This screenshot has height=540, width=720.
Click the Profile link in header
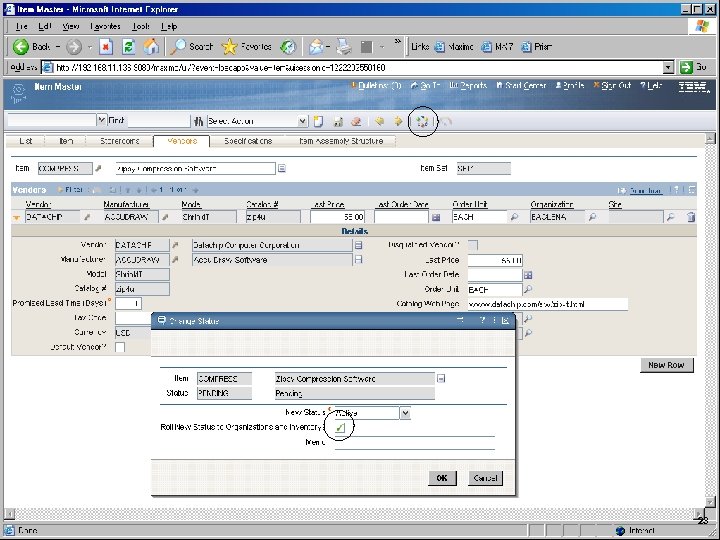570,85
